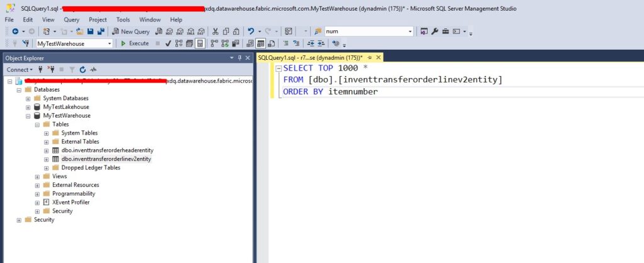Click the Refresh icon in Object Explorer
This screenshot has height=263, width=644.
[82, 69]
